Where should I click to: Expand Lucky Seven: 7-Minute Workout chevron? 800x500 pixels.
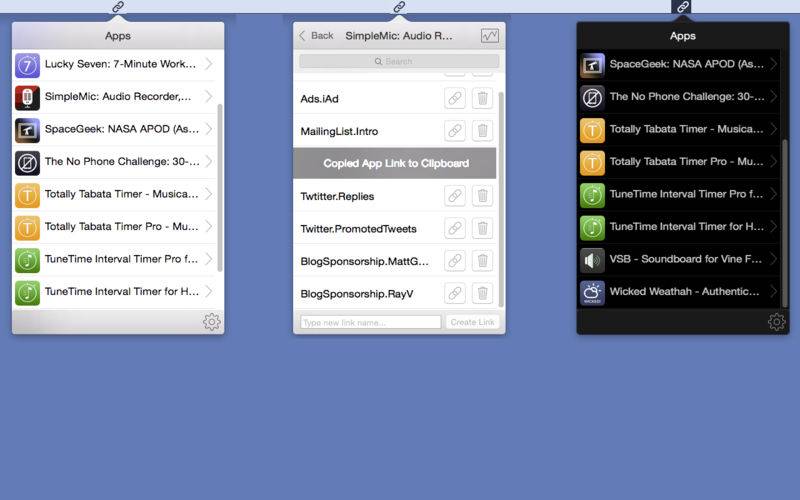pos(208,64)
